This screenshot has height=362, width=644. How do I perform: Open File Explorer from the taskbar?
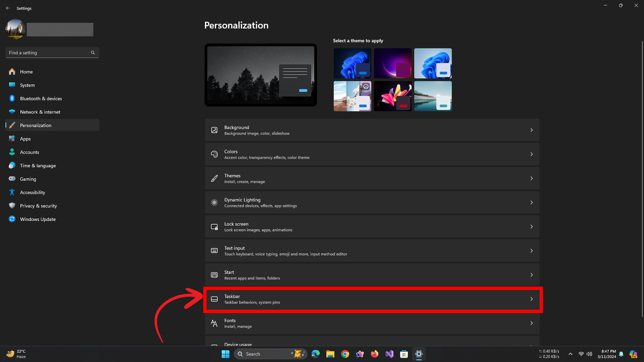(330, 354)
